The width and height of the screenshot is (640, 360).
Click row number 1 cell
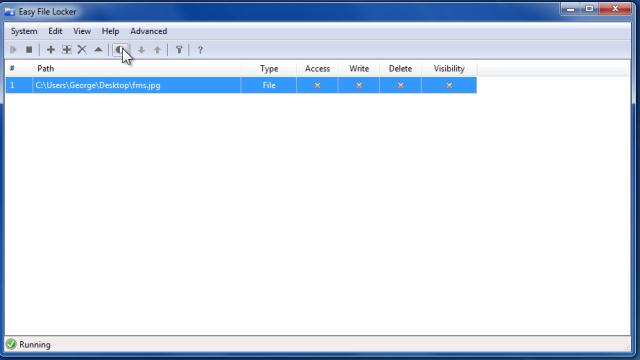coord(19,85)
